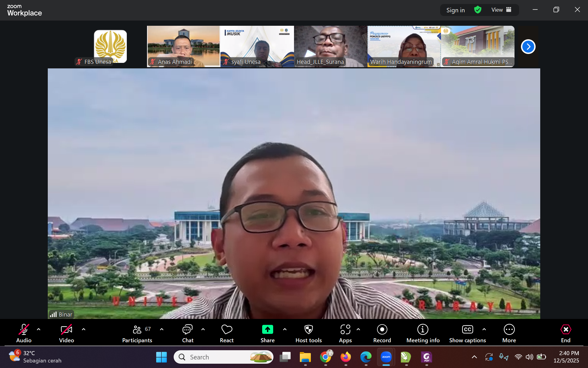The width and height of the screenshot is (588, 368).
Task: Enable Show captions CC button
Action: pos(467,333)
